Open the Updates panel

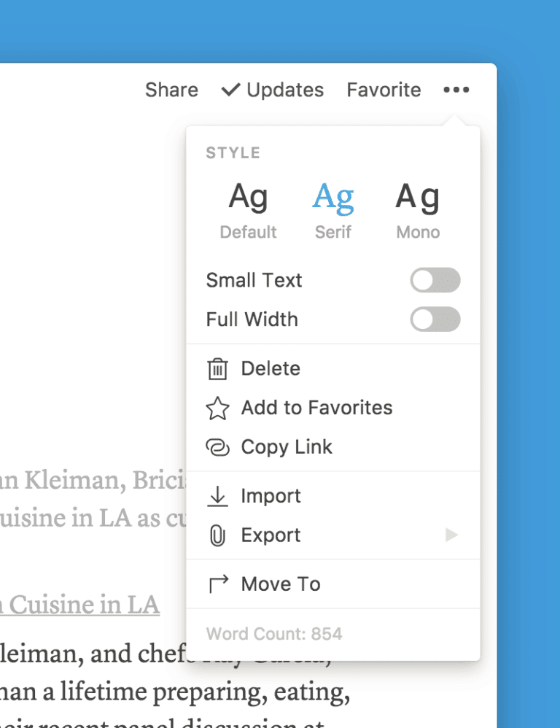tap(284, 89)
